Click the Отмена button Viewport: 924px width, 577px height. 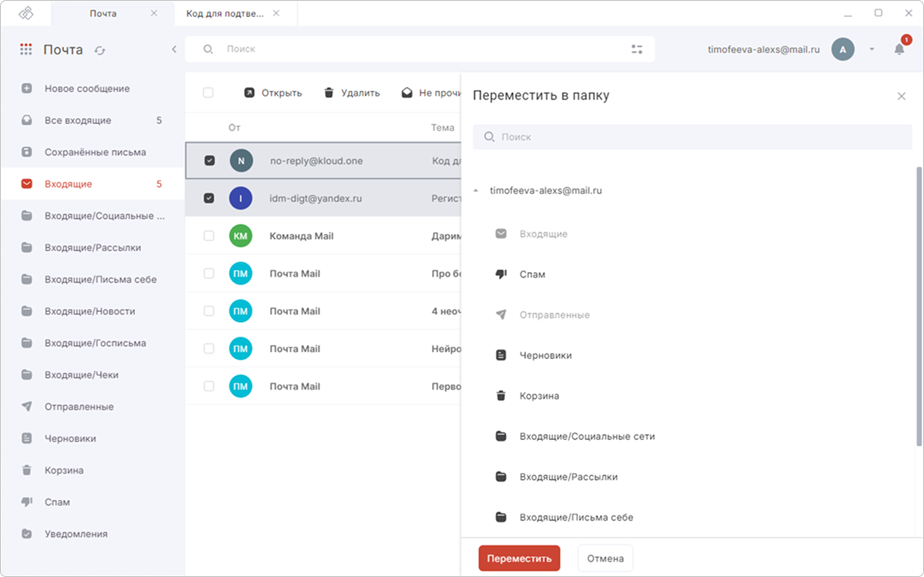click(x=605, y=559)
